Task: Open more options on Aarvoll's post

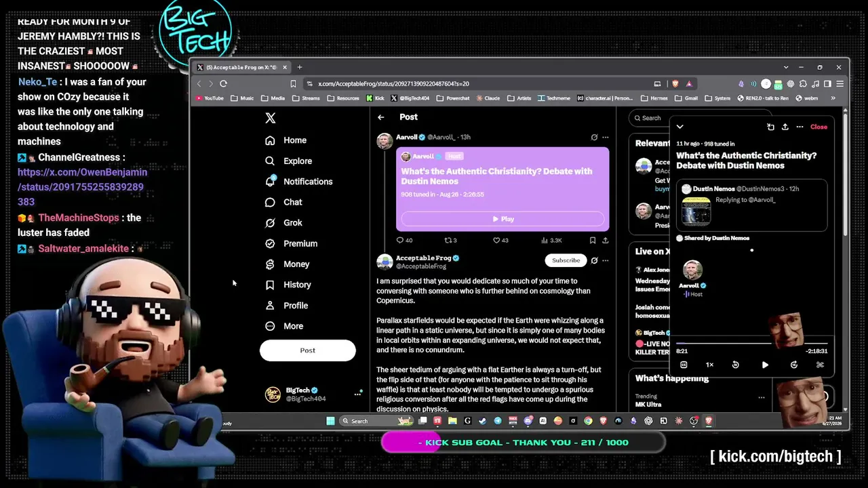Action: coord(606,138)
